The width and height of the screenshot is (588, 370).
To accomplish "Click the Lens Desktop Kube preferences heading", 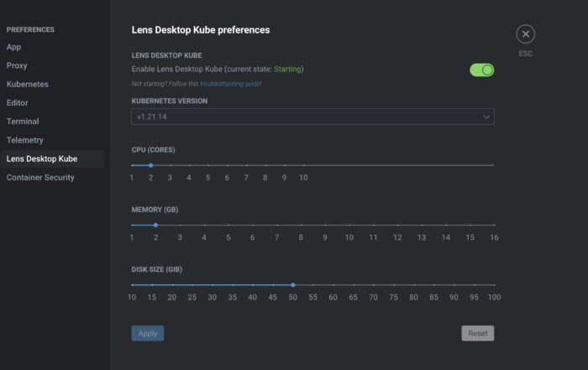I will 201,30.
